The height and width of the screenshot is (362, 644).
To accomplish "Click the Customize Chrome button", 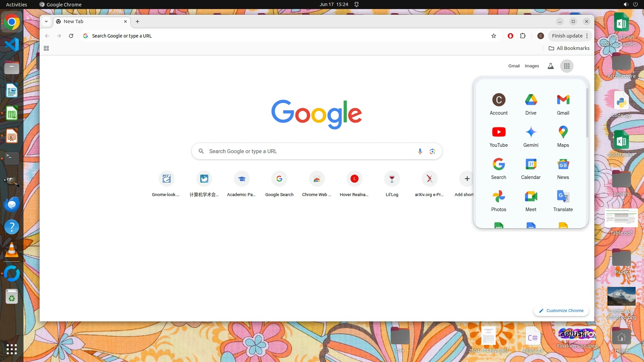I will (x=561, y=311).
